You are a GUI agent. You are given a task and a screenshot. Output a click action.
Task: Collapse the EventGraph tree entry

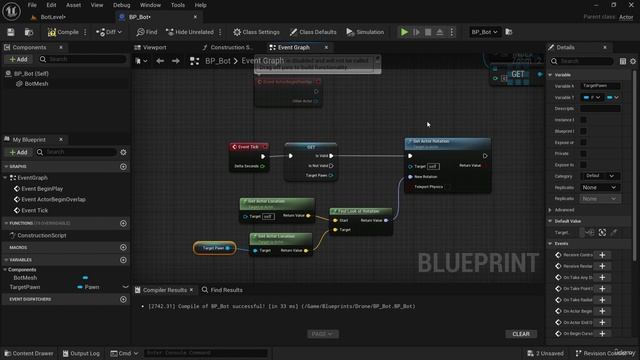5,178
